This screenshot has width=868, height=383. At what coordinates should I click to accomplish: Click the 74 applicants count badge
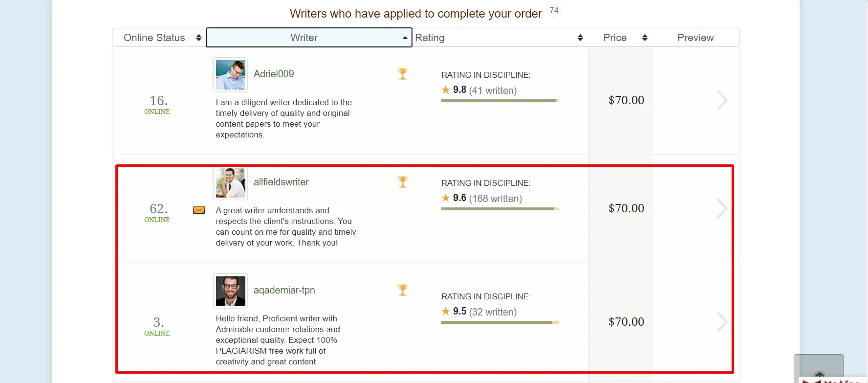click(554, 11)
